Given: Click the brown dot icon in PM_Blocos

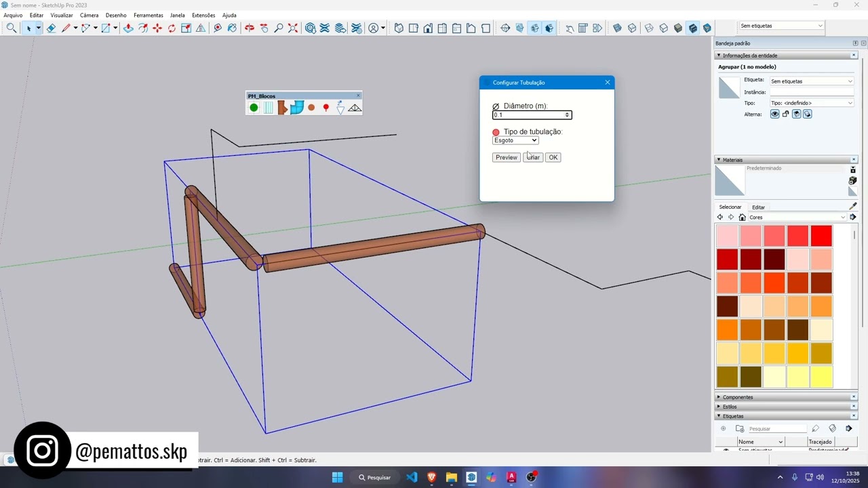Looking at the screenshot, I should tap(311, 108).
